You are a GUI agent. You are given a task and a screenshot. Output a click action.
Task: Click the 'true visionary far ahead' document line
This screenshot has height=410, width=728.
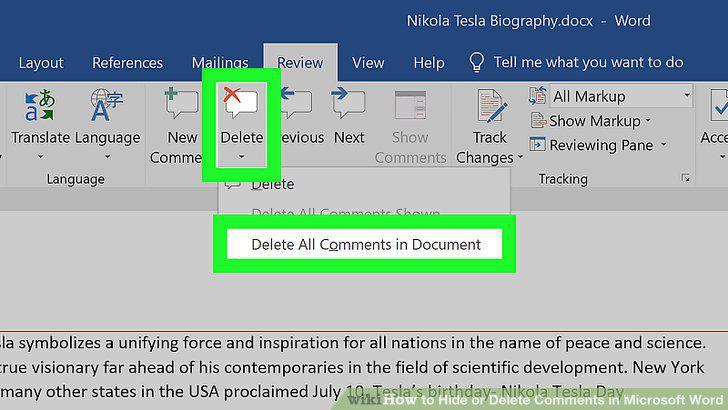tap(352, 367)
